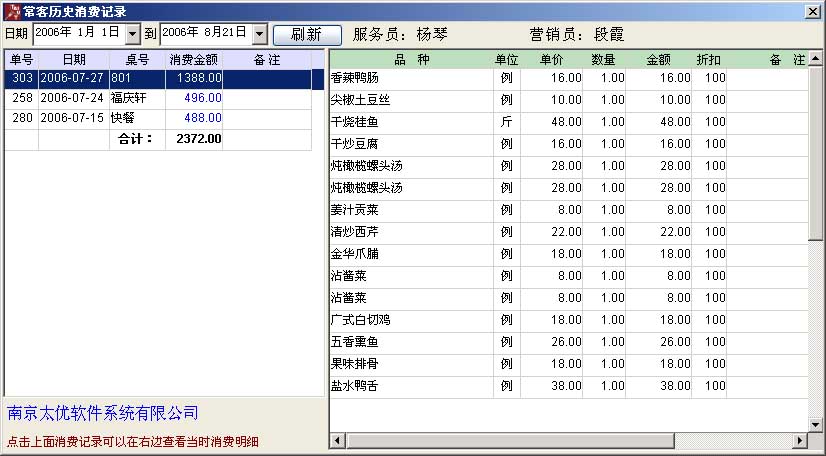826x456 pixels.
Task: Open the end date dropdown
Action: pos(260,34)
